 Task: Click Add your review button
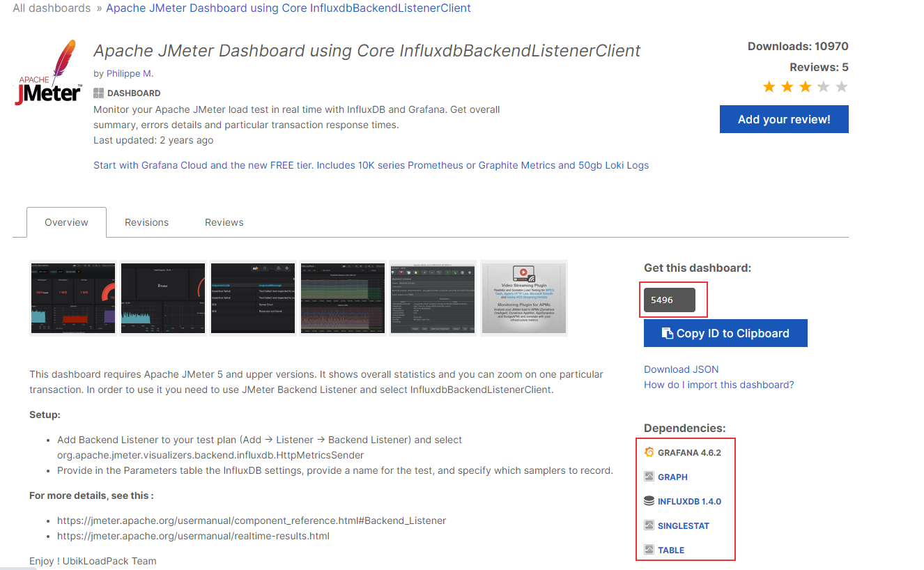click(x=784, y=119)
